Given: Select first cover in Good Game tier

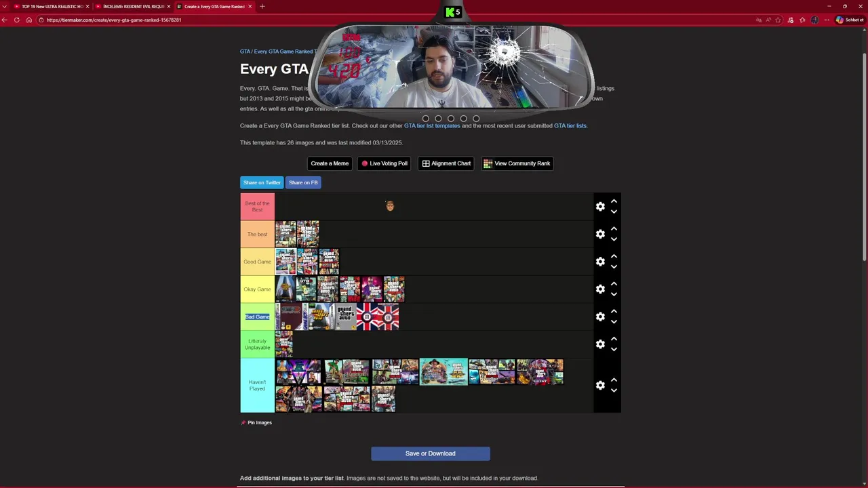Looking at the screenshot, I should [x=285, y=262].
